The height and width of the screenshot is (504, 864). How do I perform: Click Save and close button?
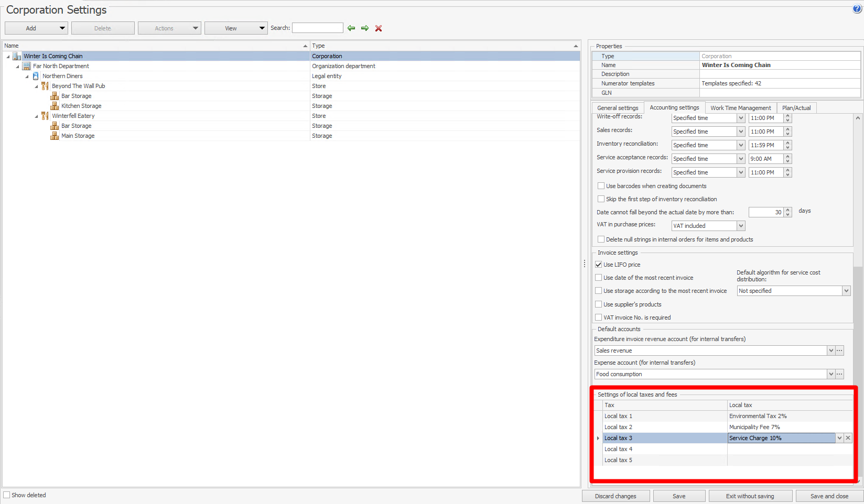point(829,496)
